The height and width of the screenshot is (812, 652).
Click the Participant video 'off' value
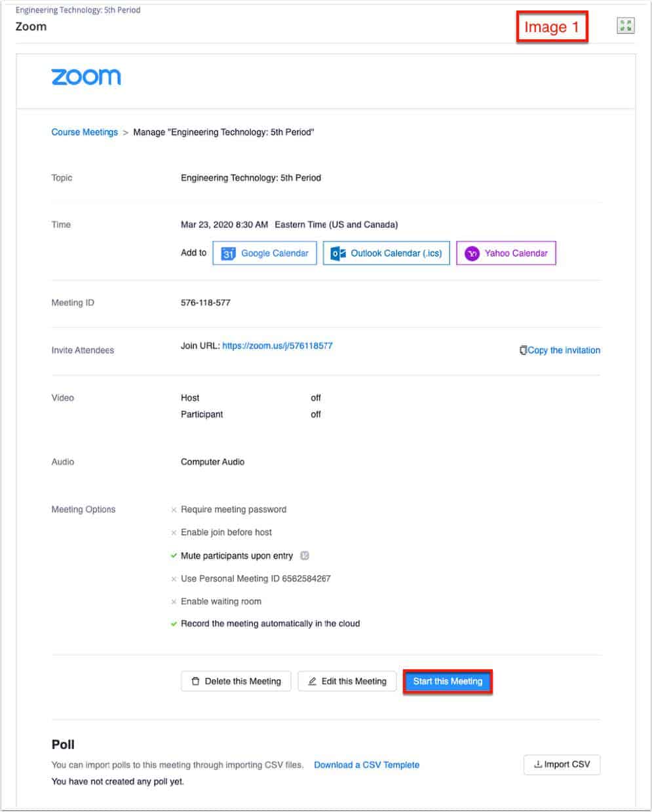(316, 415)
